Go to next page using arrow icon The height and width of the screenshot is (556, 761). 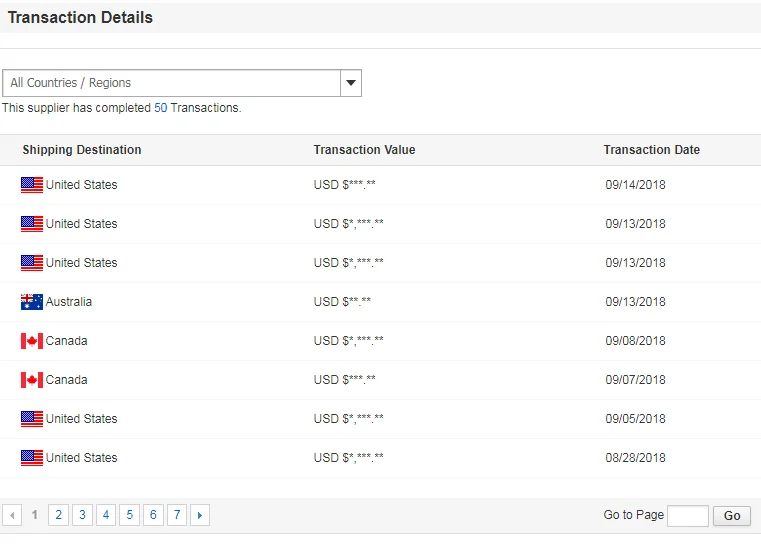tap(200, 515)
